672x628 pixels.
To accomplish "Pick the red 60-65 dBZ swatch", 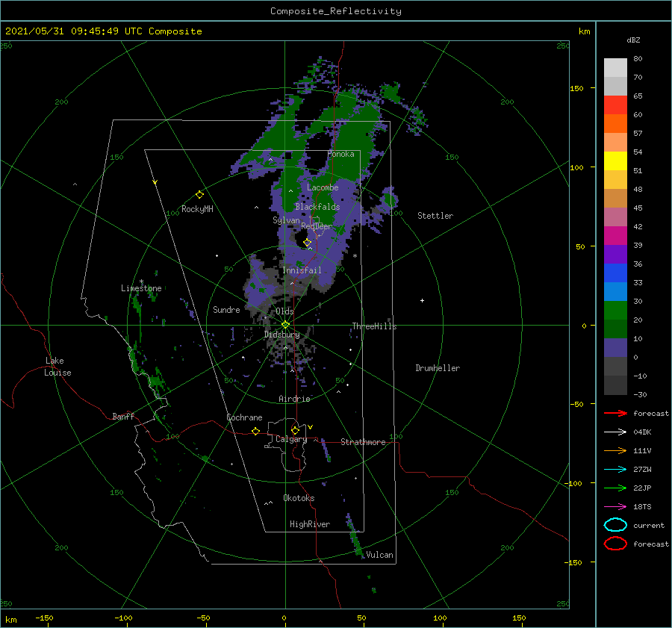I will 615,105.
